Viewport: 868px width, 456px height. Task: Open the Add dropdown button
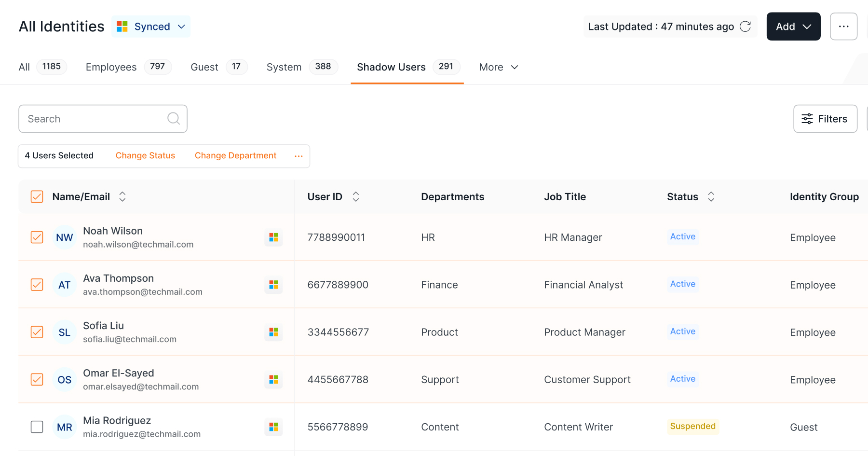[793, 27]
